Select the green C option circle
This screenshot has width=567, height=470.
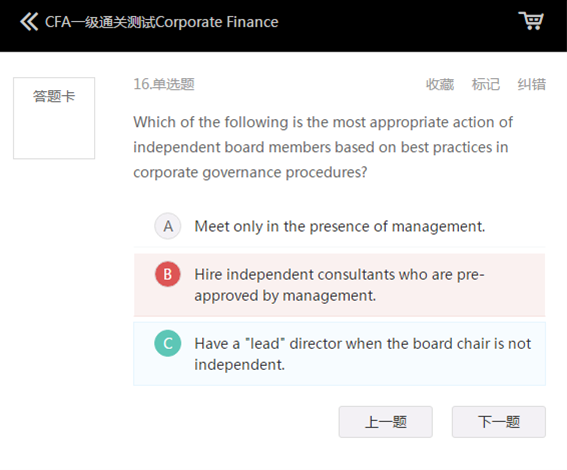click(168, 343)
